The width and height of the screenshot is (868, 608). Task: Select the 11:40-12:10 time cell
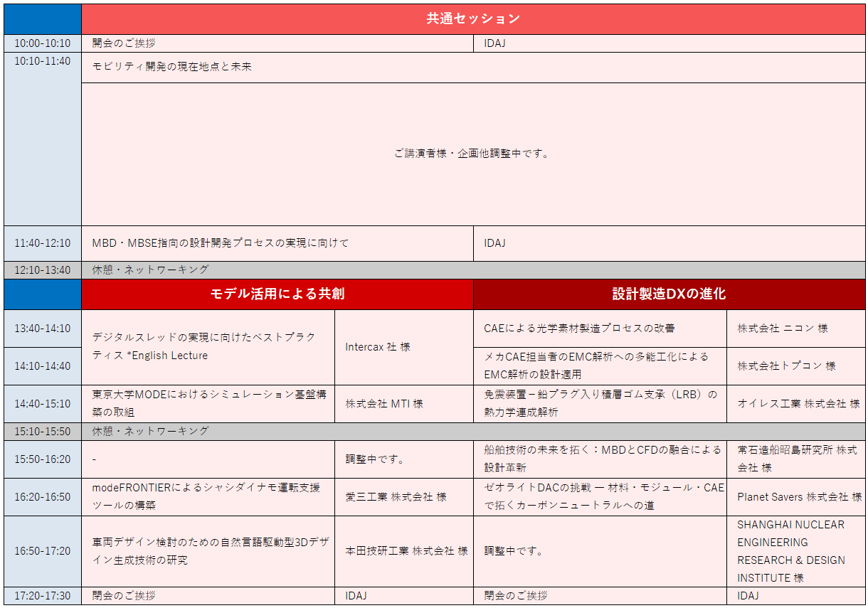(x=43, y=244)
